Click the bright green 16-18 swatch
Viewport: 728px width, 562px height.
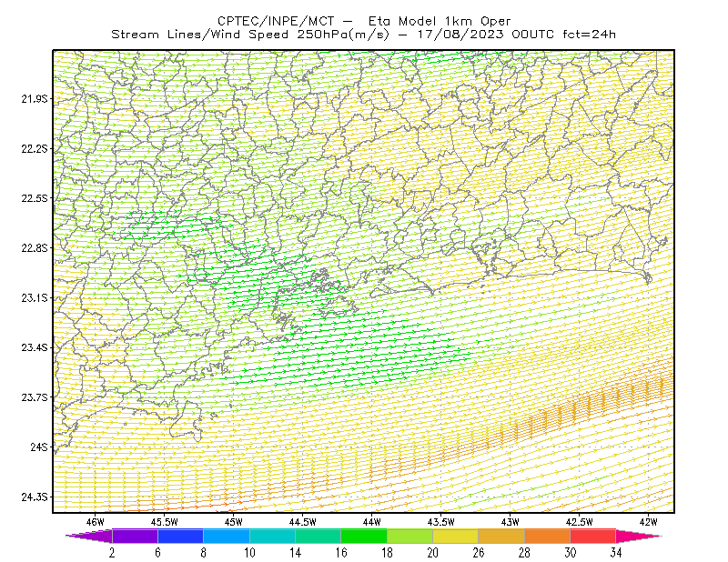click(364, 536)
